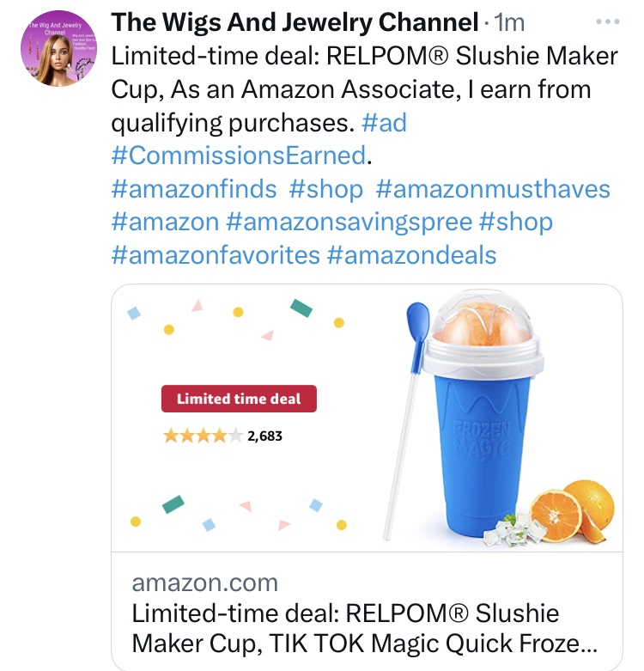644x671 pixels.
Task: Open the #amazondeals hashtag
Action: tap(411, 255)
